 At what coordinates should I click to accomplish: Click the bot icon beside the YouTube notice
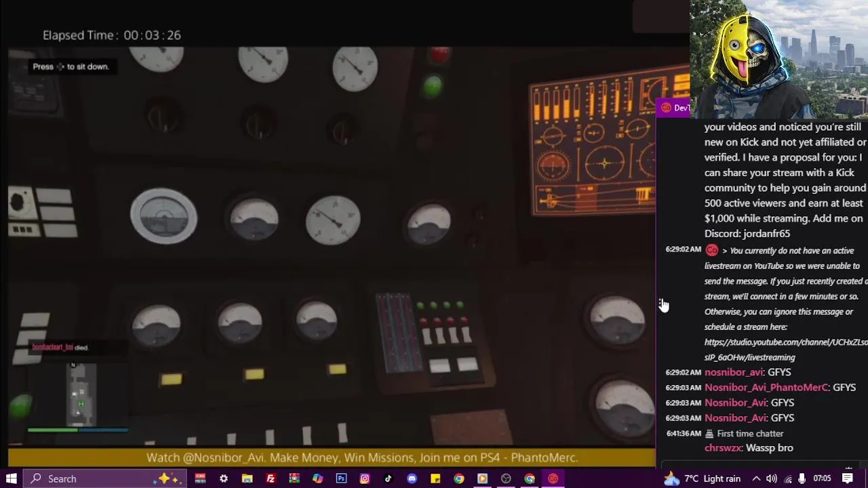(x=711, y=250)
